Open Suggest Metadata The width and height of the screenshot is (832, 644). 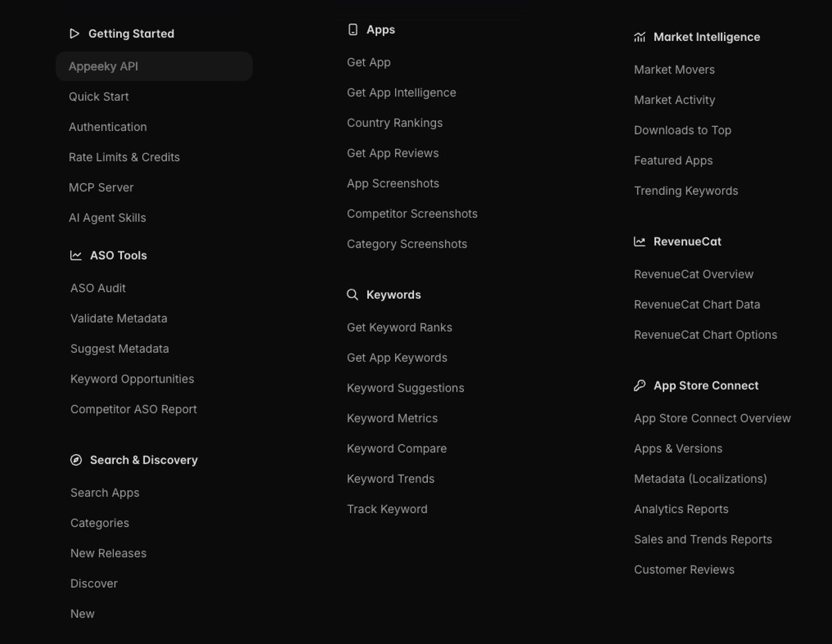[119, 349]
